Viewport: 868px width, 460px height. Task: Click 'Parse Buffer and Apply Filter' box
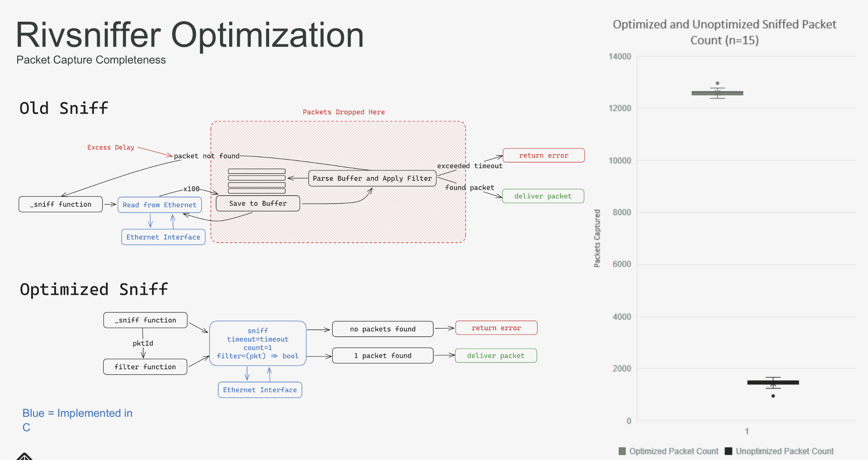(372, 178)
